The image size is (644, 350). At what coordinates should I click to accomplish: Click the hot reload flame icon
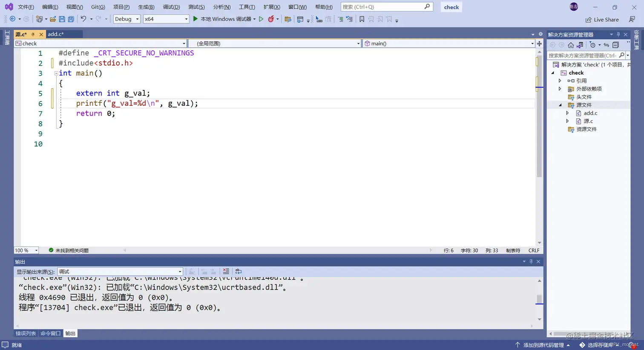271,19
